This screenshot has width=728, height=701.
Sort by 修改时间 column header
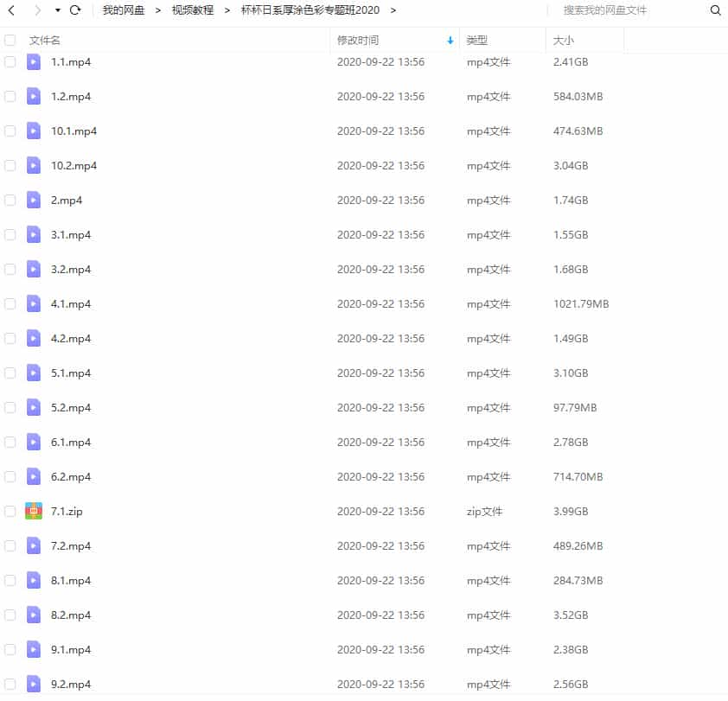[x=358, y=41]
